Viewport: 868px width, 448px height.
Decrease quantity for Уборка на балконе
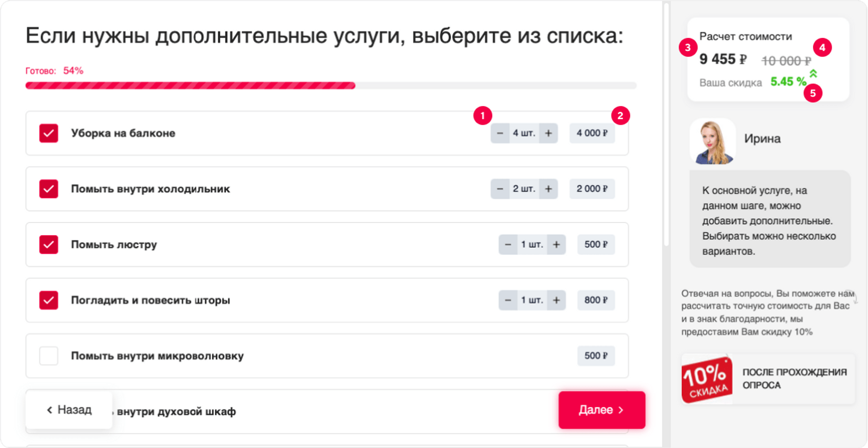pos(500,133)
